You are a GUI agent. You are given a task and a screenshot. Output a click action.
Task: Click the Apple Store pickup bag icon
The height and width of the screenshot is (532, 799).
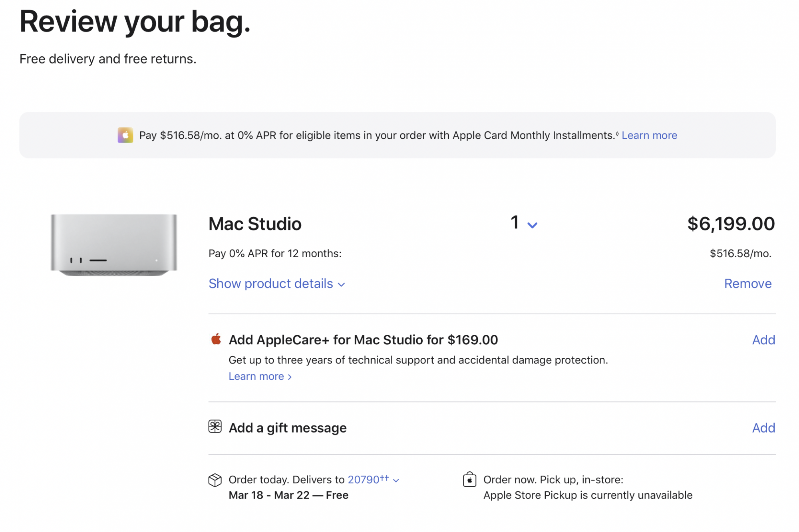[x=469, y=479]
